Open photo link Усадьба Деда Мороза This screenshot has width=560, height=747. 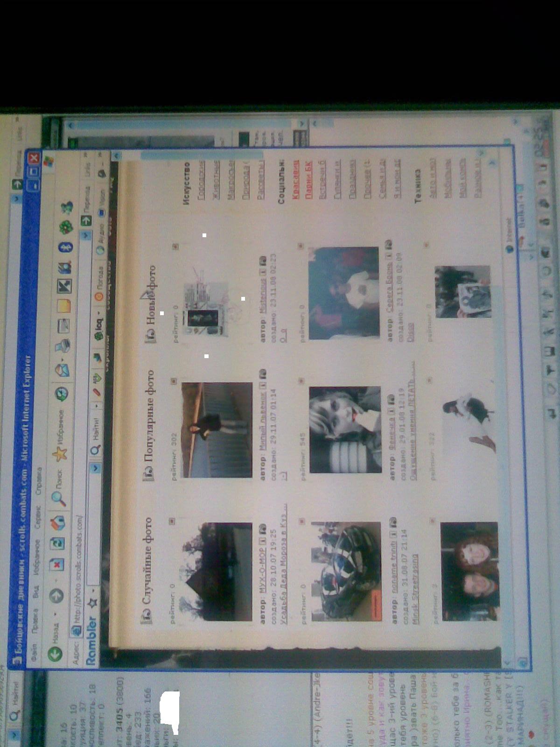284,564
